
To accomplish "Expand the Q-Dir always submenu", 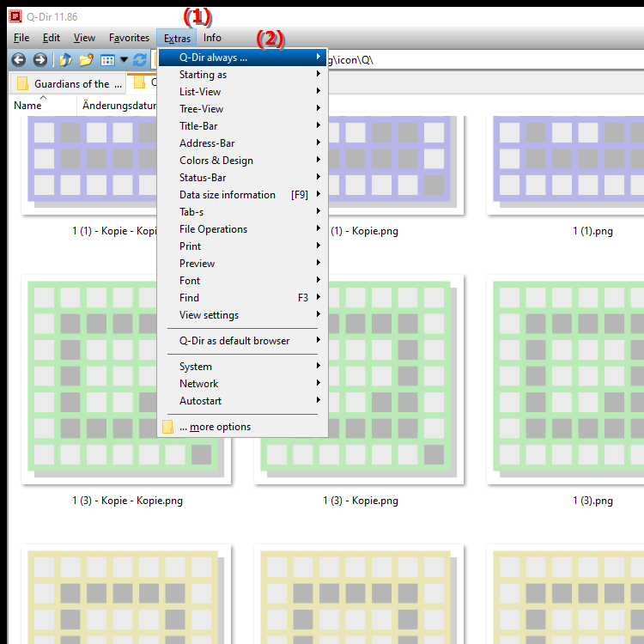I will (x=242, y=58).
